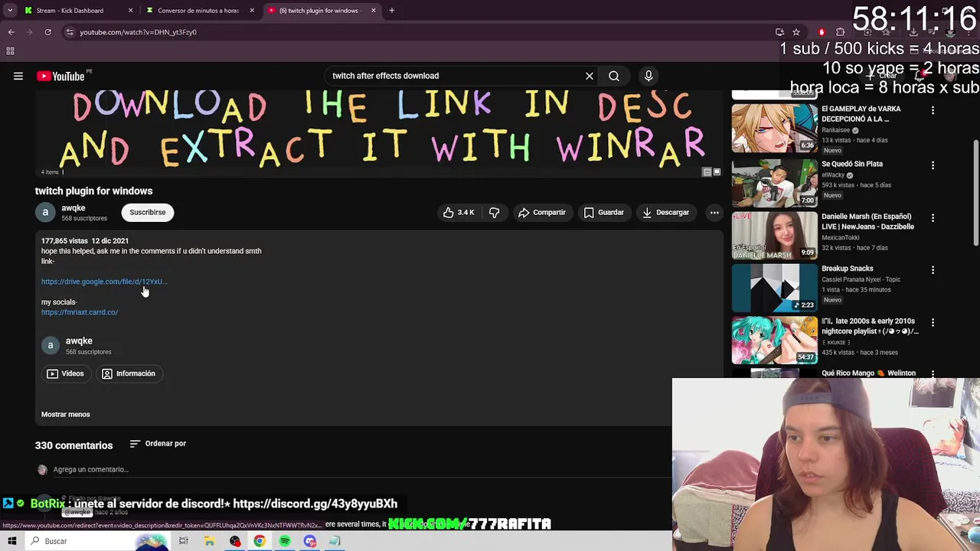Open the apps grid in bookmarks bar
The image size is (980, 551).
pos(10,51)
